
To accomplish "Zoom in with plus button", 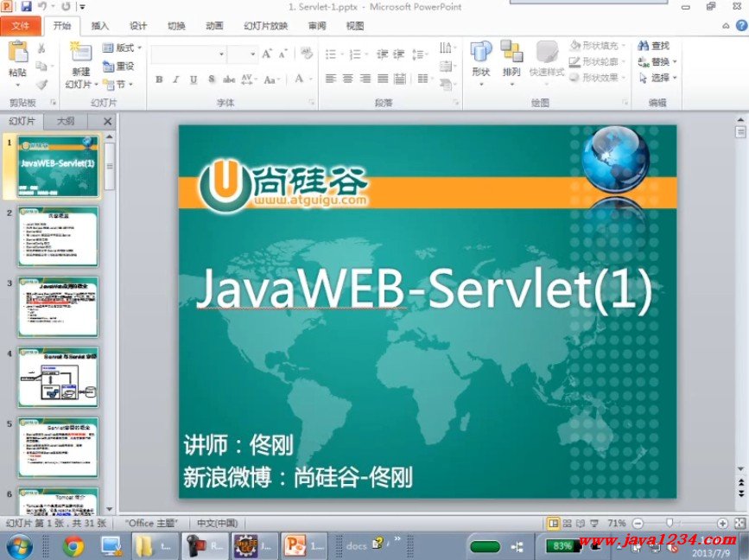I will coord(722,523).
